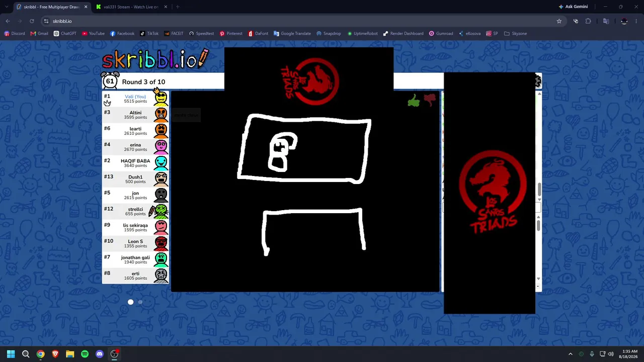644x362 pixels.
Task: Open the FACEIT bookmark
Action: point(174,34)
